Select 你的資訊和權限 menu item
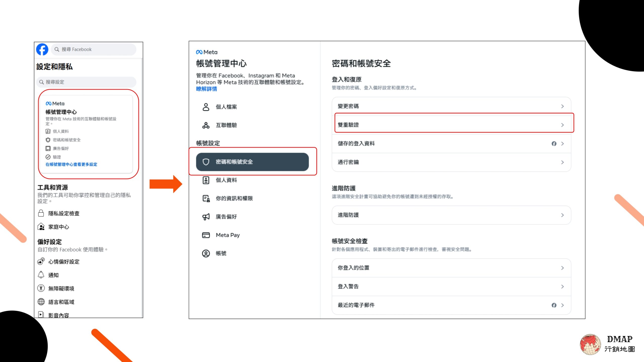The height and width of the screenshot is (362, 644). [234, 198]
